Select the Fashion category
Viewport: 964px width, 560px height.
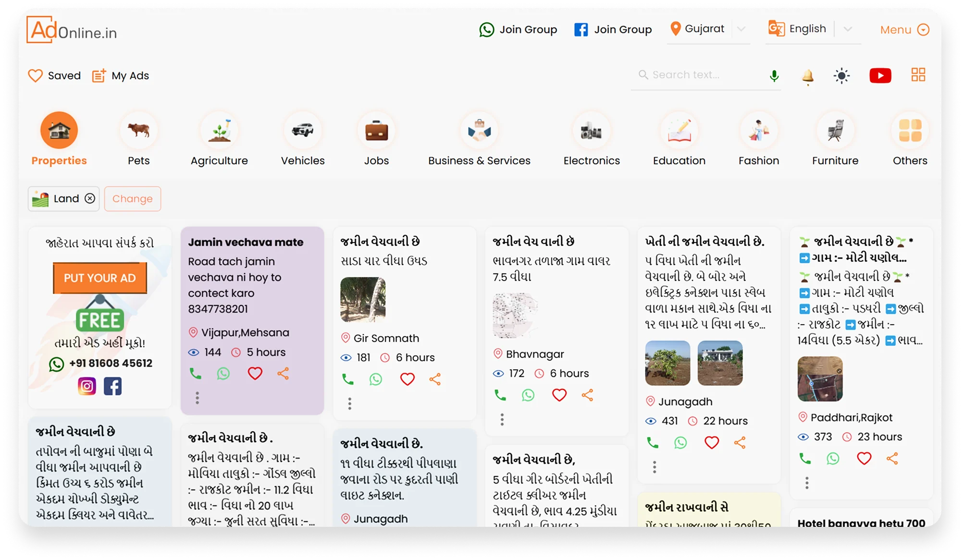tap(759, 139)
